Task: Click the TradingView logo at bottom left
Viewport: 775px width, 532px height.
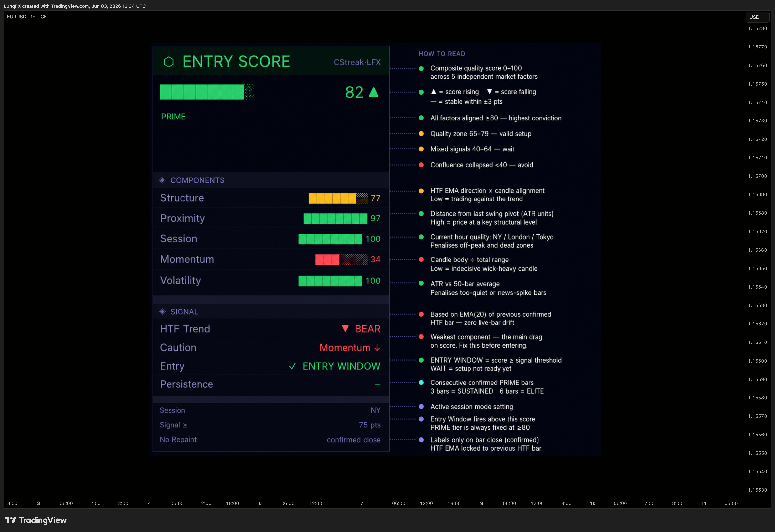Action: click(x=36, y=520)
